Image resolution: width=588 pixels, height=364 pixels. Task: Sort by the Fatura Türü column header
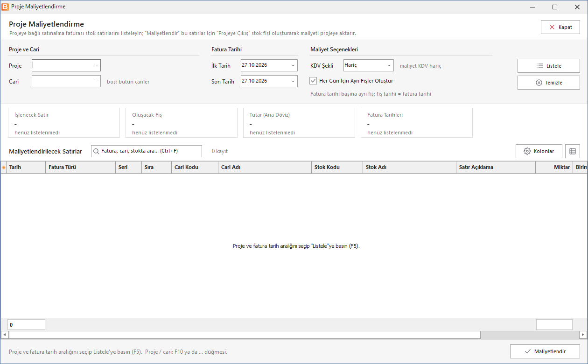click(x=81, y=167)
